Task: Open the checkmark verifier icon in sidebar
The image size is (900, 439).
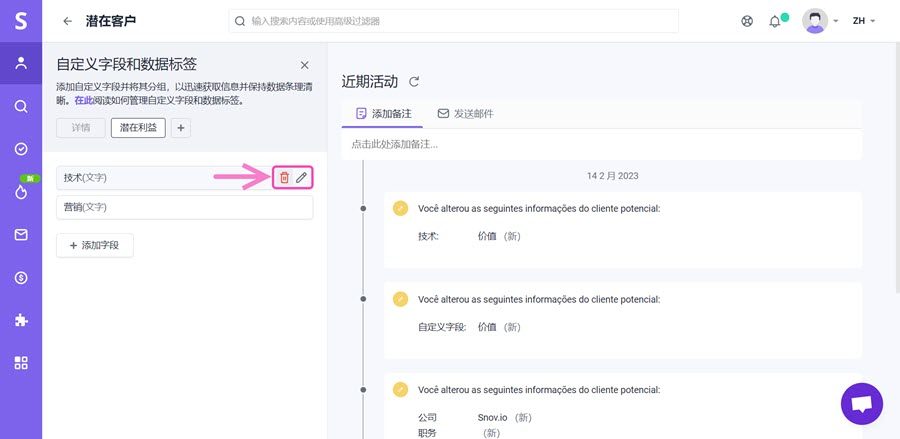Action: (x=21, y=149)
